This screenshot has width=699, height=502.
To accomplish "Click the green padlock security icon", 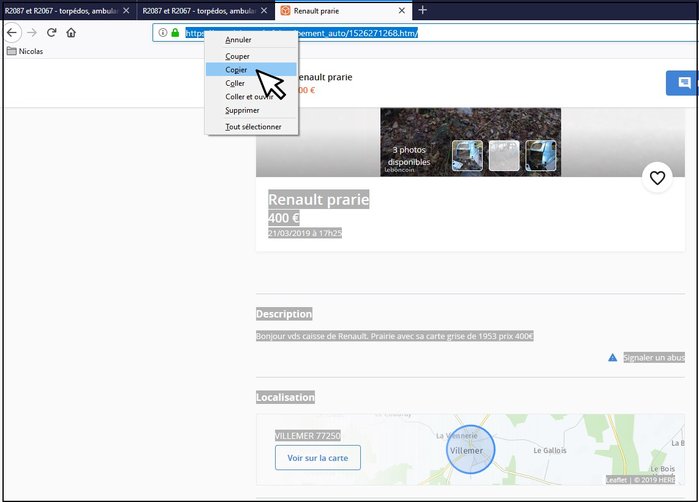I will coord(175,33).
